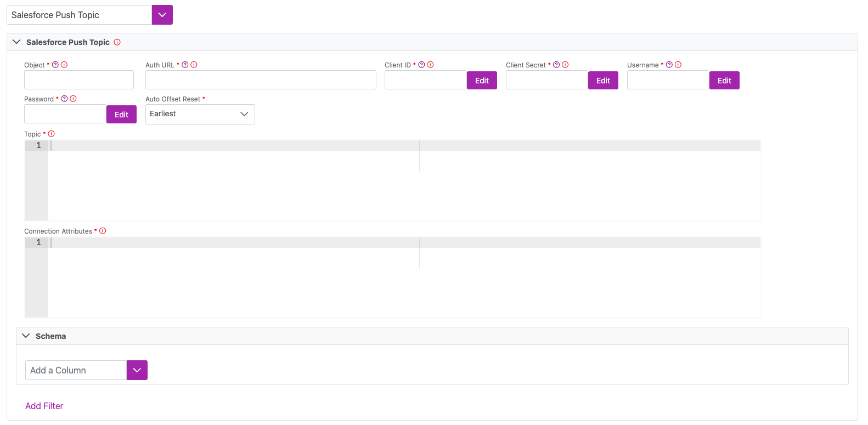Screen dimensions: 868x425
Task: Click the red info icon next to Username
Action: 678,65
